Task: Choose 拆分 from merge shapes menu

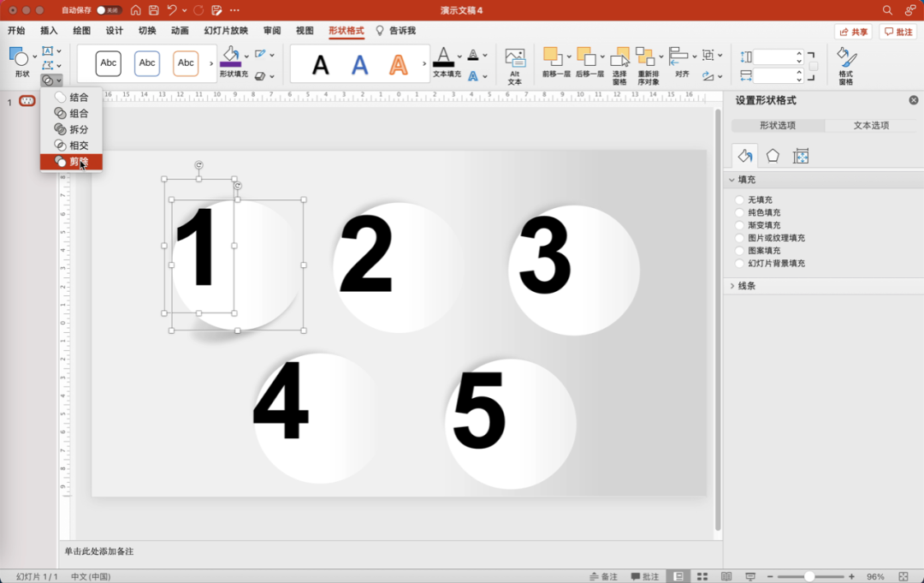Action: click(x=71, y=129)
